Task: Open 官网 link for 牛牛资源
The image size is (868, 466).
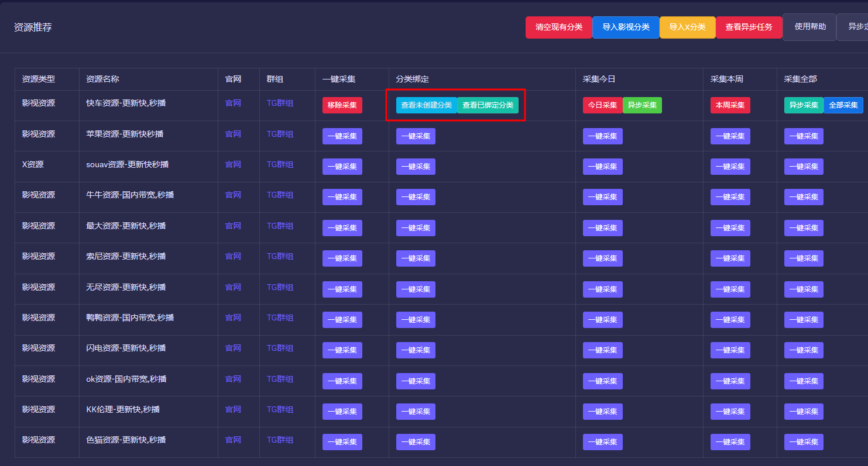Action: tap(233, 195)
